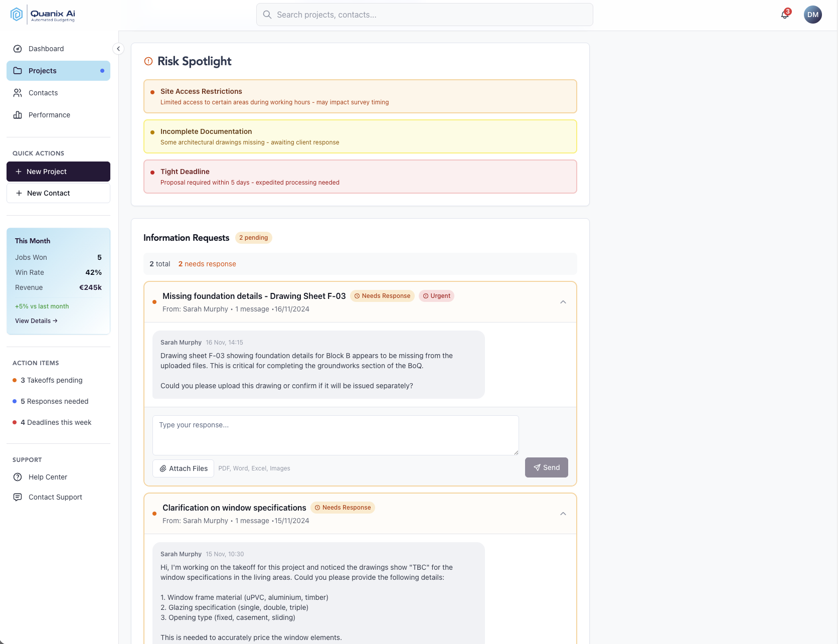838x644 pixels.
Task: Click the Help Center question icon
Action: pos(18,477)
